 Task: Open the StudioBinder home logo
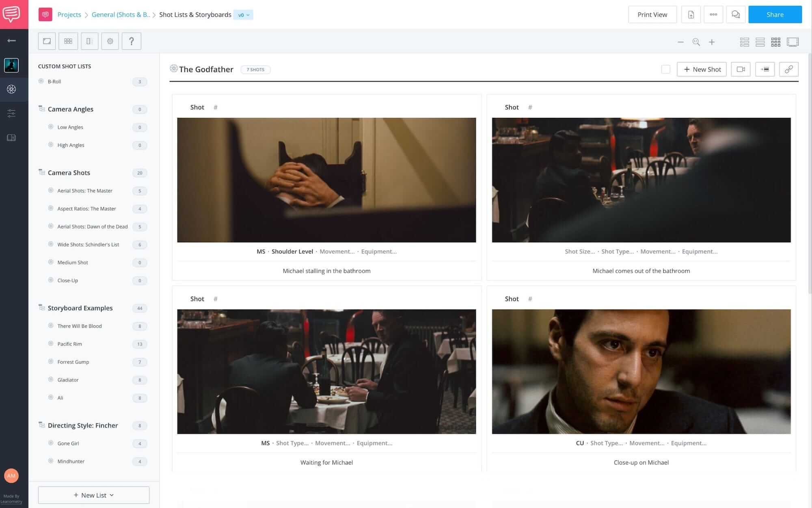coord(11,14)
